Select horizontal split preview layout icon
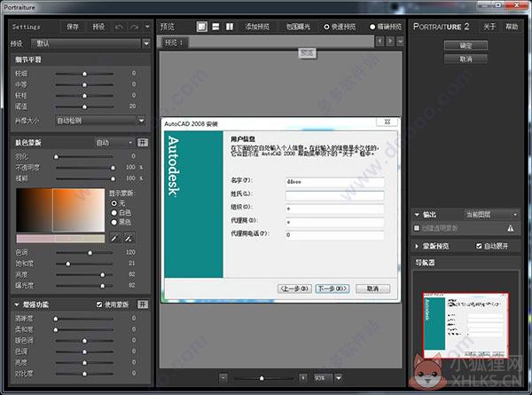This screenshot has height=395, width=532. click(x=215, y=27)
